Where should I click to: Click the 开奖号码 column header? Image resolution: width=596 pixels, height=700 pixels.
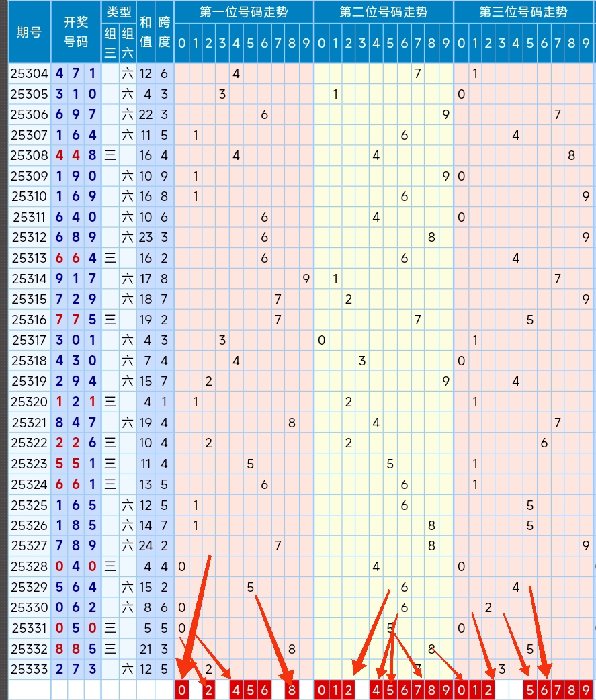click(x=76, y=32)
